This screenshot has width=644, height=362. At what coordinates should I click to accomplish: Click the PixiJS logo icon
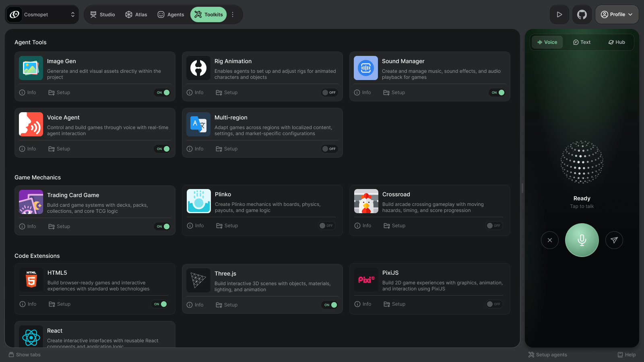366,280
